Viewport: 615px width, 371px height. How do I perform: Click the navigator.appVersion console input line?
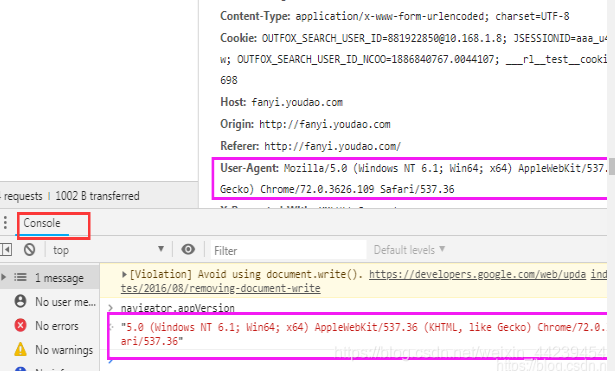tap(177, 308)
